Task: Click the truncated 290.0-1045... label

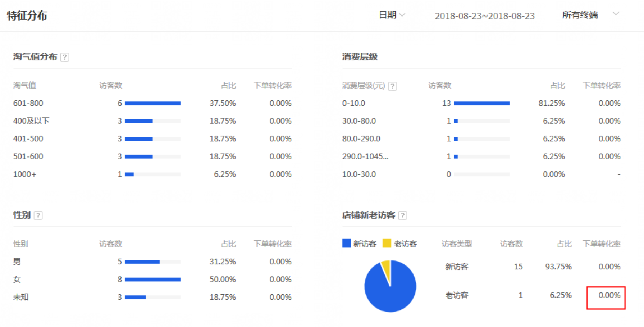Action: [365, 156]
